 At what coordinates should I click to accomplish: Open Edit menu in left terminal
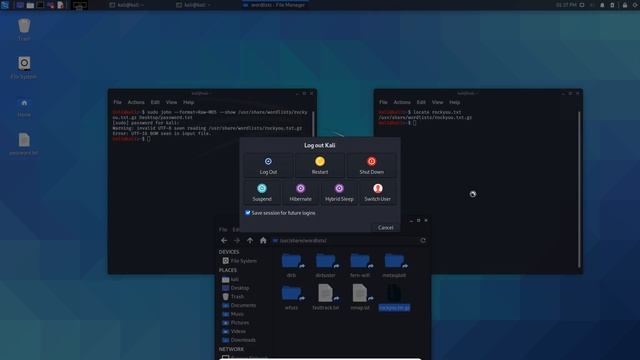point(155,102)
